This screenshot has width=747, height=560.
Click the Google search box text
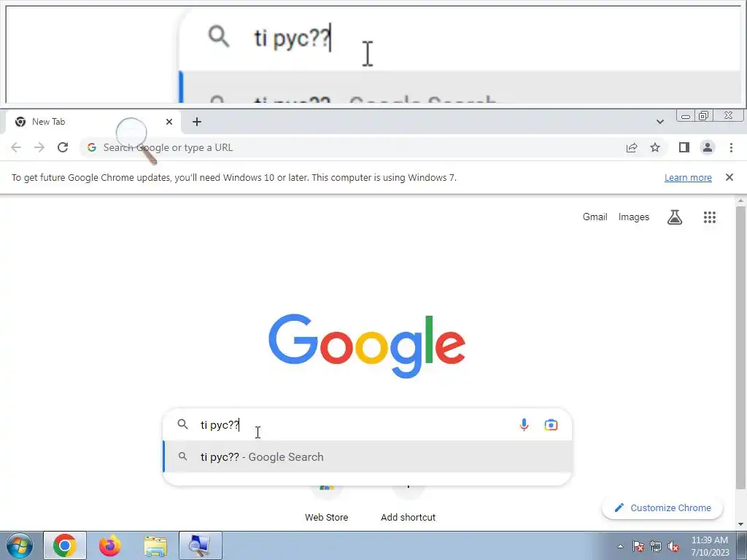point(220,425)
